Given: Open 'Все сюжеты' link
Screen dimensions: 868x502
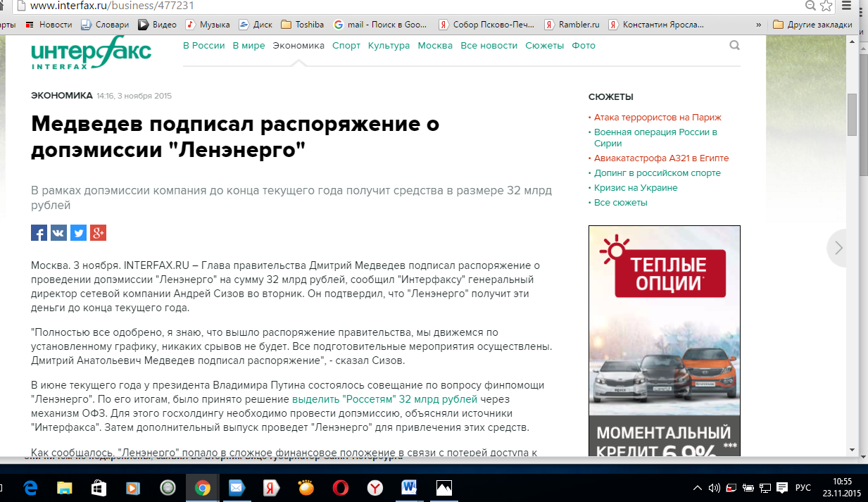Looking at the screenshot, I should (x=620, y=203).
